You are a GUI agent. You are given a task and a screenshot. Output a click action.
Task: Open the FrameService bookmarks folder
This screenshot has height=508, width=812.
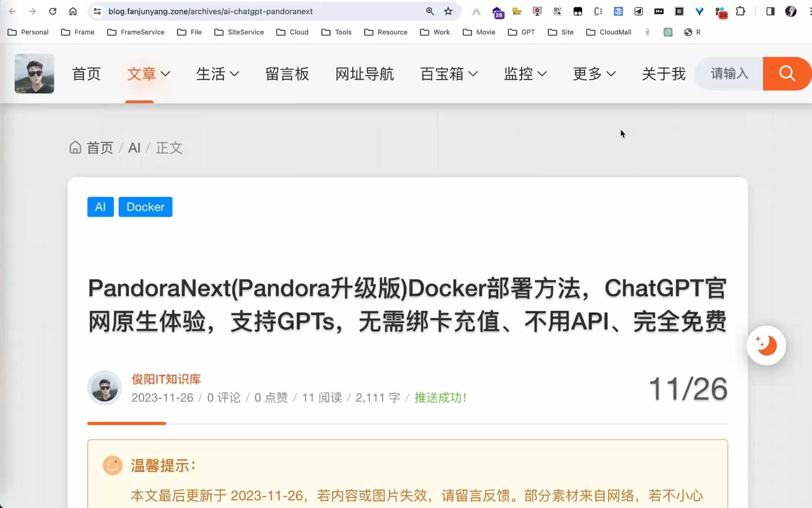(136, 32)
